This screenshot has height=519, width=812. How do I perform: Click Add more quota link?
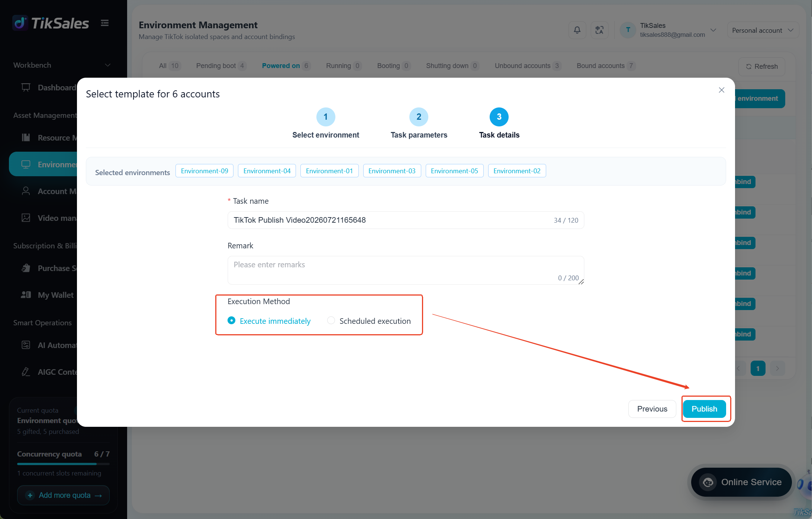[x=63, y=495]
